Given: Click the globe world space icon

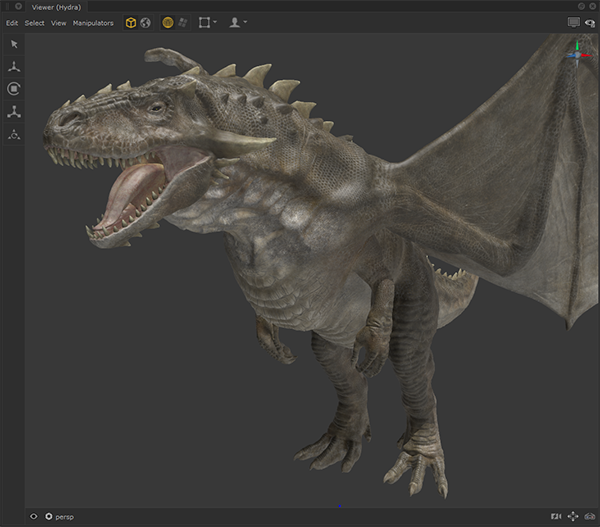Looking at the screenshot, I should (x=146, y=22).
